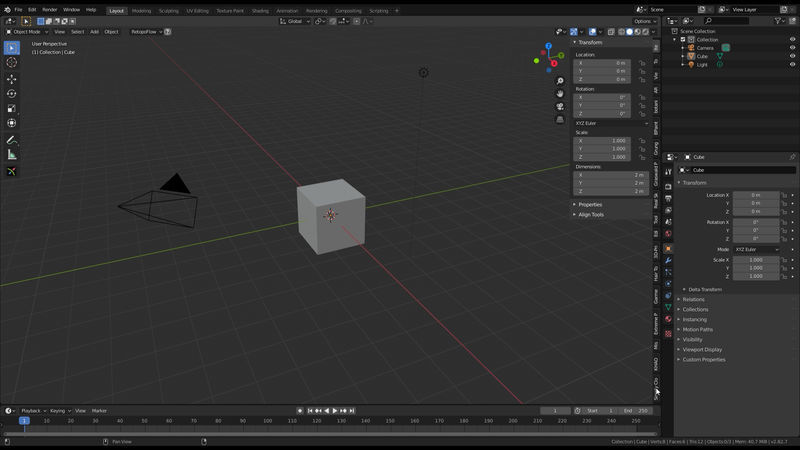This screenshot has height=450, width=800.
Task: Open the Render menu
Action: pyautogui.click(x=49, y=10)
